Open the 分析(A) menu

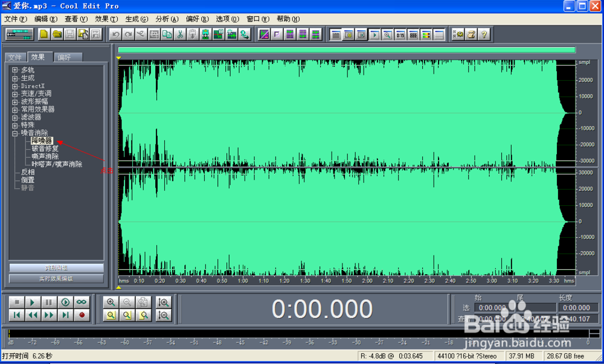click(167, 19)
